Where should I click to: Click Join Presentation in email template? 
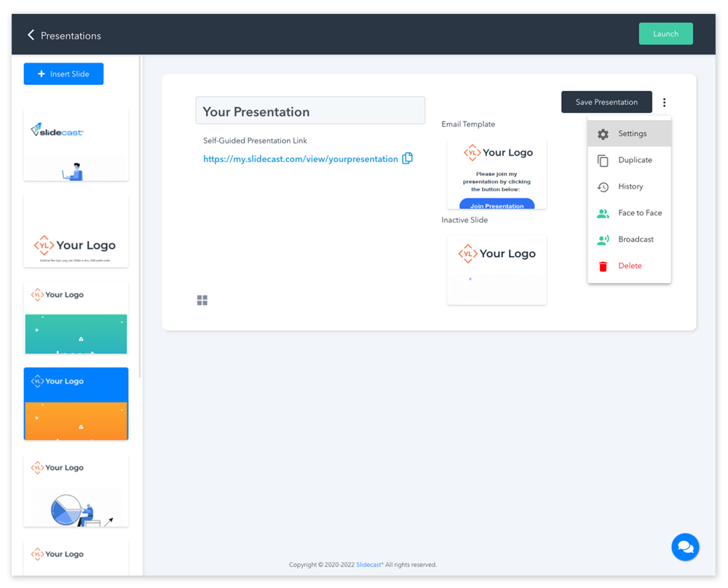coord(496,204)
